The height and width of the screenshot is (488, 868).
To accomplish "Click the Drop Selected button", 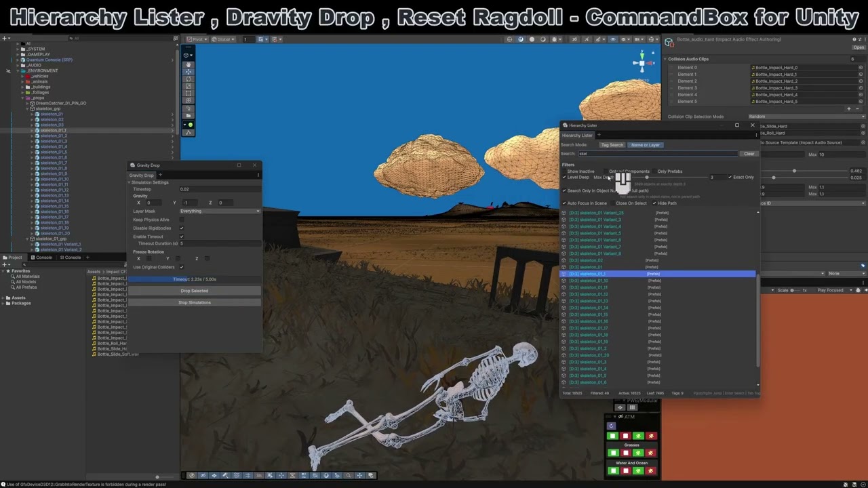I will pos(195,291).
